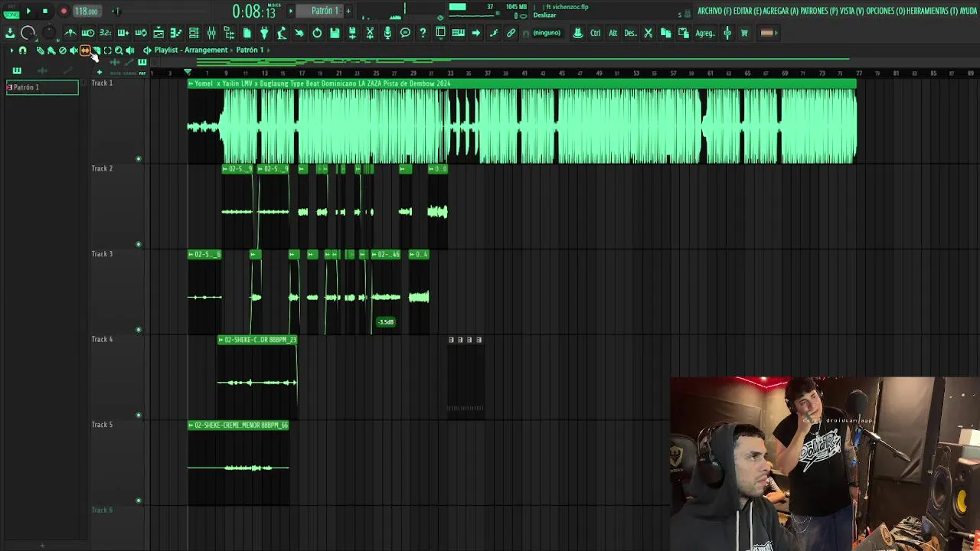Open Patrón 1 breadcrumb in playlist header
Viewport: 980px width, 551px height.
(250, 50)
